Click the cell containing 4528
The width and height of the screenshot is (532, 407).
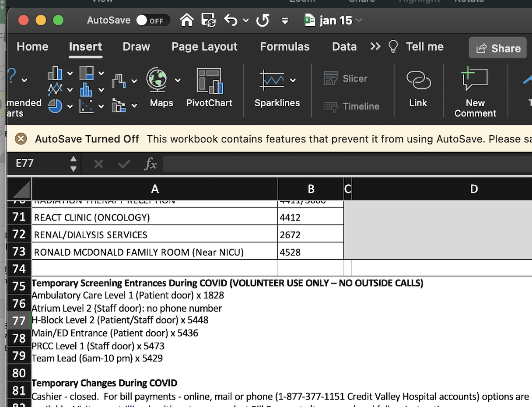click(311, 252)
